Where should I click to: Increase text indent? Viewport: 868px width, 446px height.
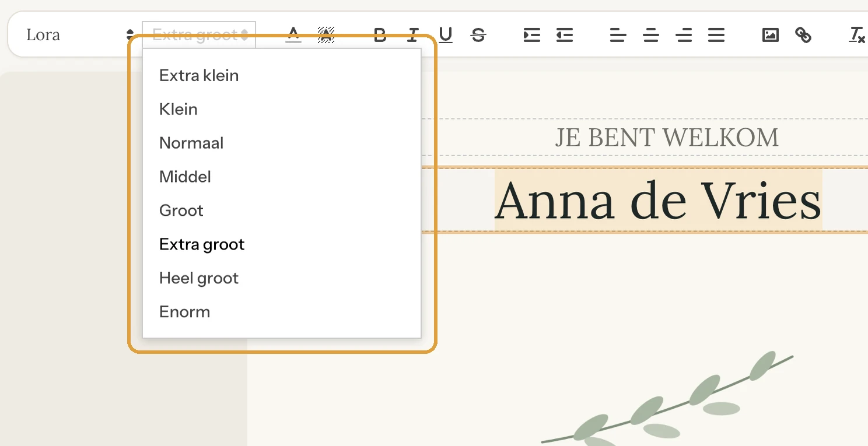click(532, 35)
